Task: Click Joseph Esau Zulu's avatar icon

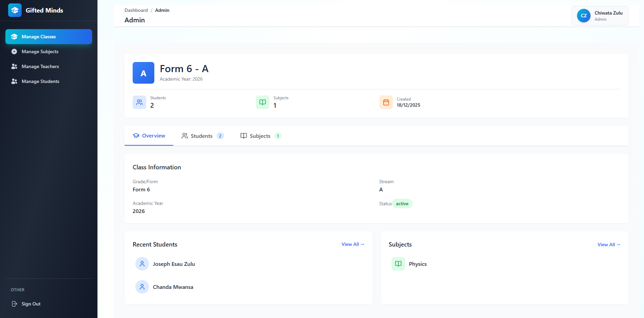Action: [x=142, y=263]
